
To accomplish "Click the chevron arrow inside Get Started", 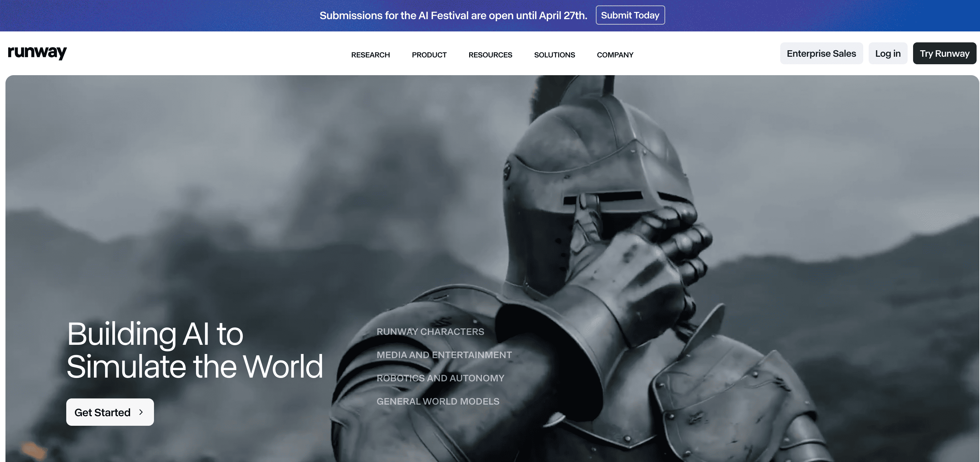I will click(x=141, y=412).
